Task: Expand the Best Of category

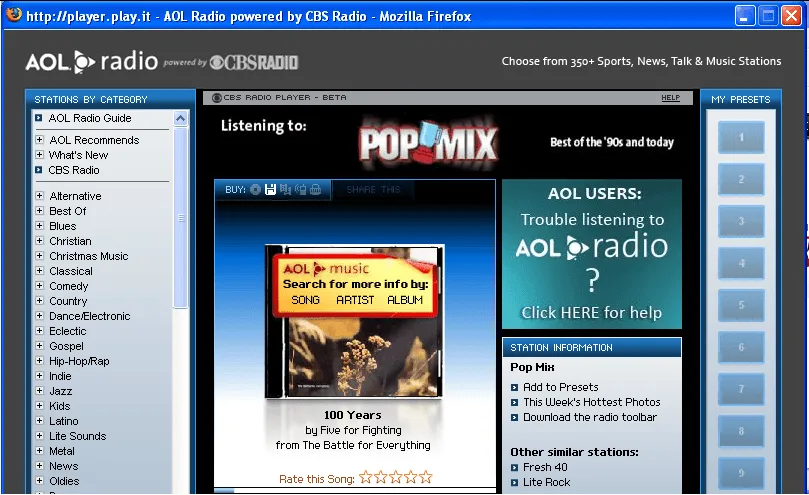Action: [x=39, y=211]
